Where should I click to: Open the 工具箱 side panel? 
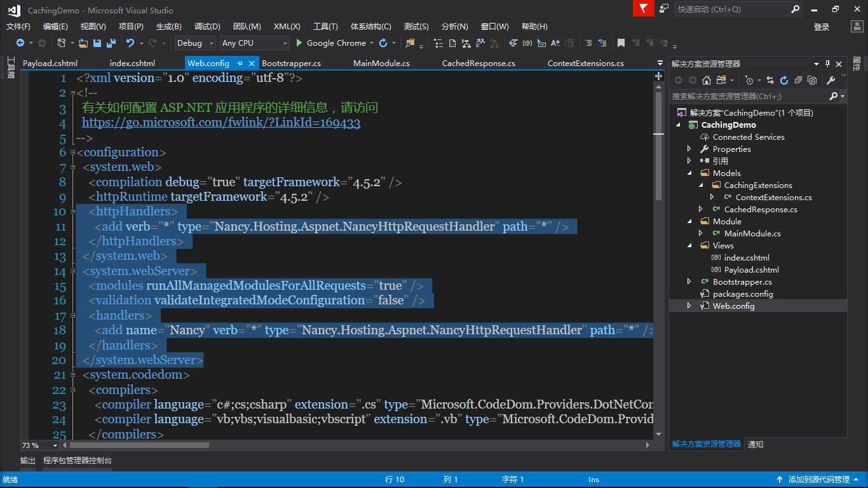coord(10,67)
